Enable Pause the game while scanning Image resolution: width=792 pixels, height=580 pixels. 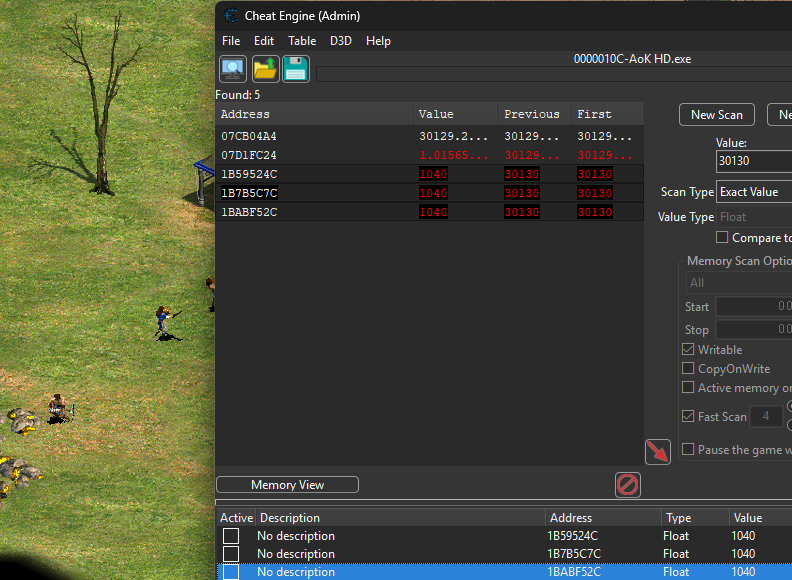tap(688, 449)
